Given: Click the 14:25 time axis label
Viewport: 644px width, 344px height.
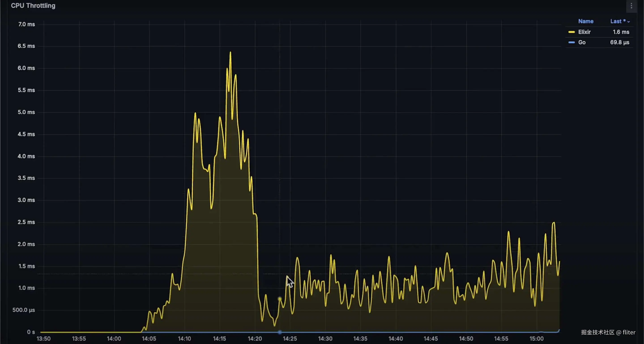Looking at the screenshot, I should (290, 339).
